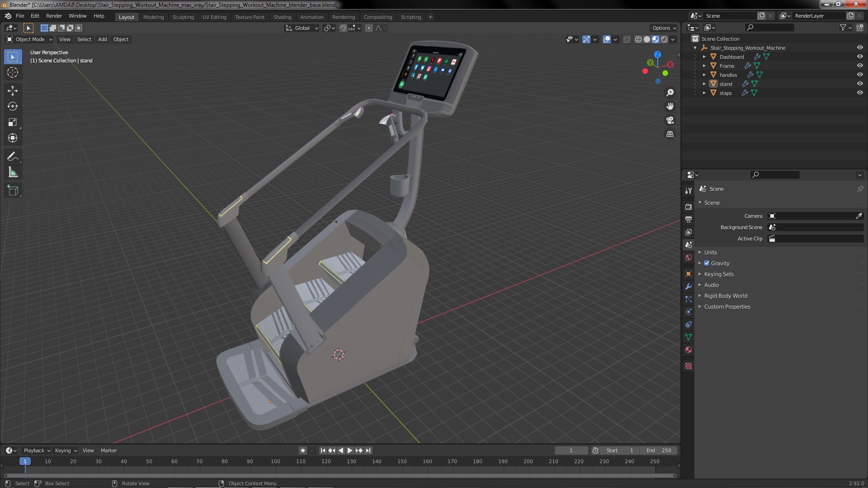Open the Modifier properties wrench tab
868x488 pixels.
click(x=689, y=286)
